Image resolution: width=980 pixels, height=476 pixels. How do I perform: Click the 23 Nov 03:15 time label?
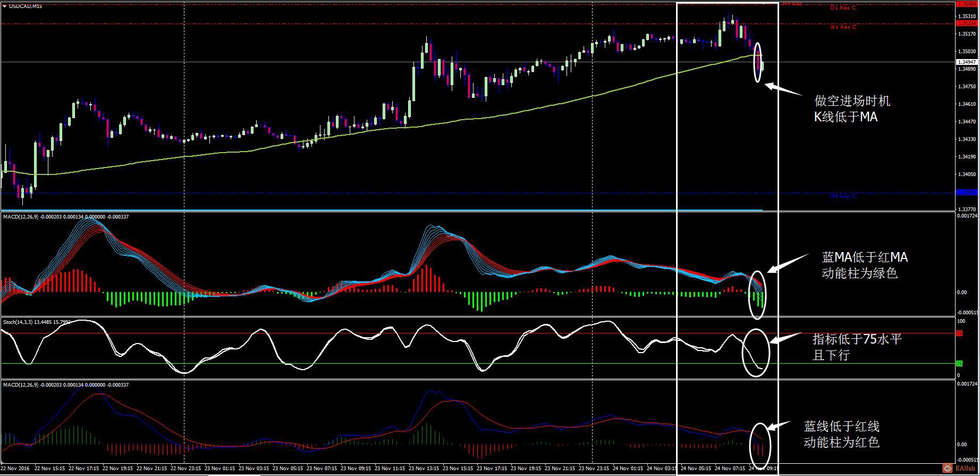click(254, 469)
